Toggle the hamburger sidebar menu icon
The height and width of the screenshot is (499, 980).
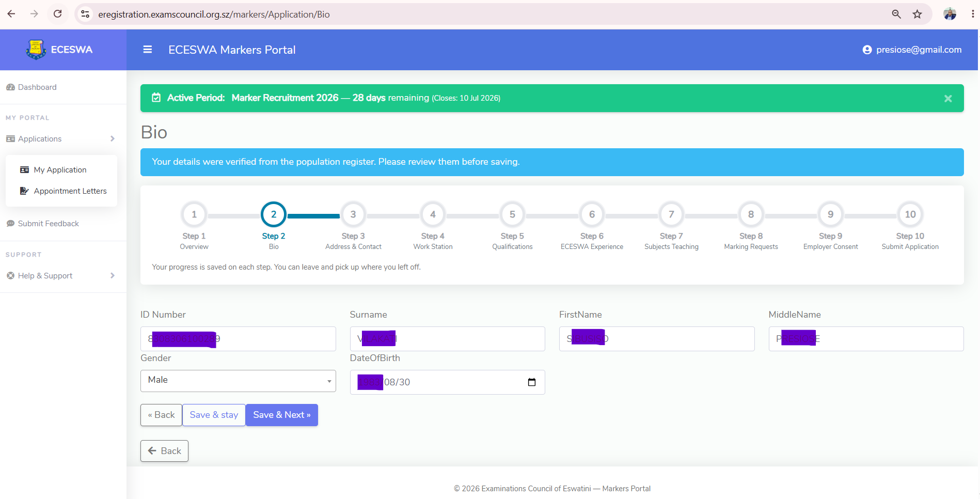pos(148,50)
